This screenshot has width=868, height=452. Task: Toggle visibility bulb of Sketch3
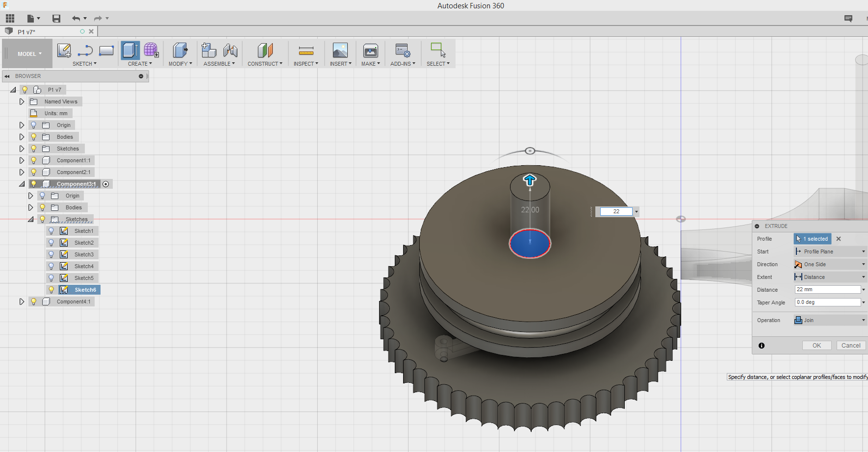pyautogui.click(x=51, y=254)
